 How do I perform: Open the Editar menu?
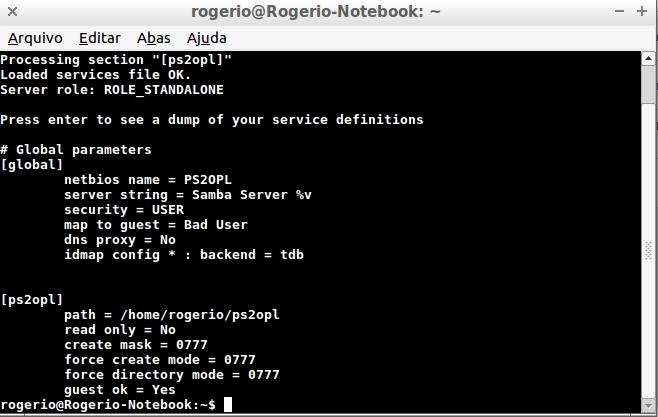(99, 38)
